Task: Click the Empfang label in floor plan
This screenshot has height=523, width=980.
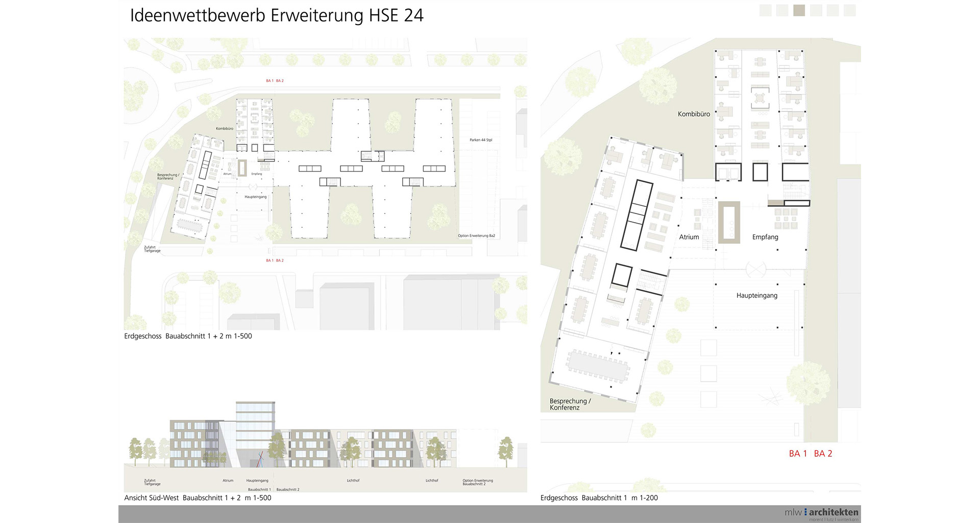Action: (765, 237)
